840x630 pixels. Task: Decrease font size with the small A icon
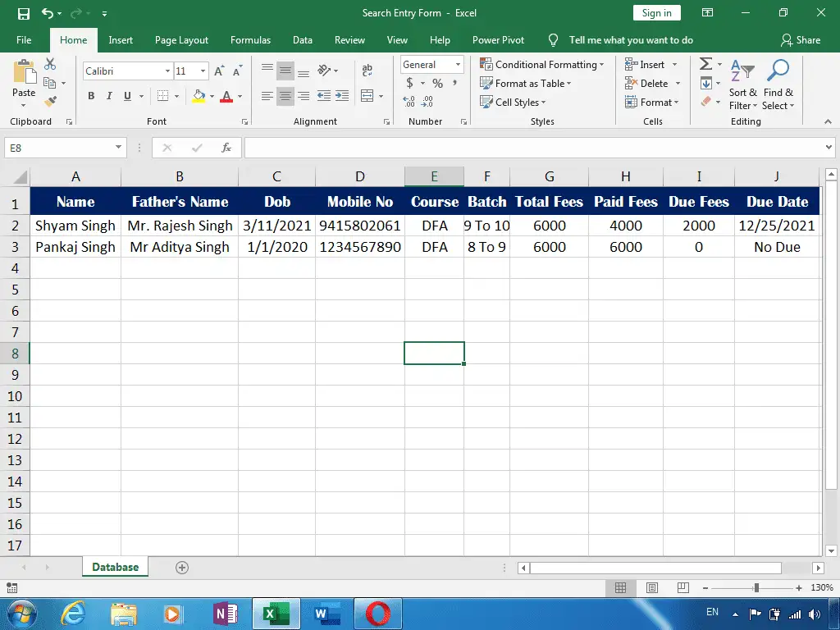tap(237, 71)
